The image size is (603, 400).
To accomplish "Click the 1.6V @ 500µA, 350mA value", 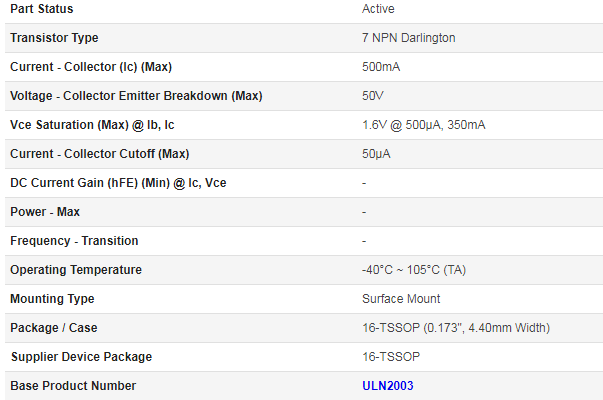I will pyautogui.click(x=423, y=125).
